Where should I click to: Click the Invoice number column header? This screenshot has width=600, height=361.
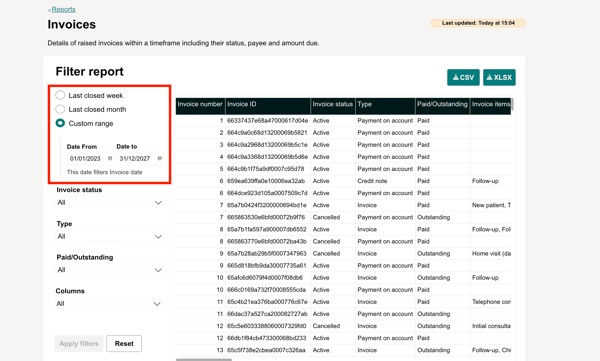(200, 104)
